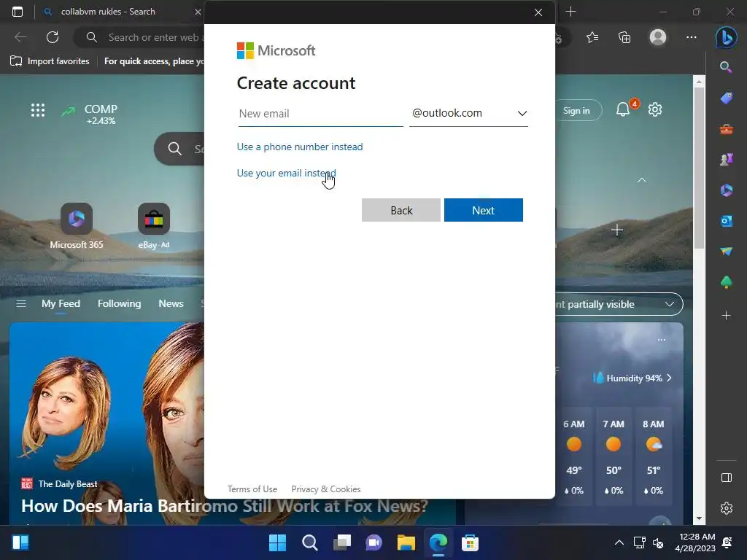This screenshot has width=747, height=560.
Task: Expand the content partially visible dropdown
Action: (619, 304)
